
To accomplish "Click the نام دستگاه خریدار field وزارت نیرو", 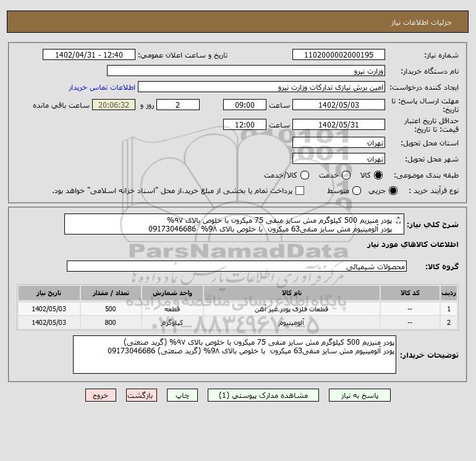I will point(246,71).
